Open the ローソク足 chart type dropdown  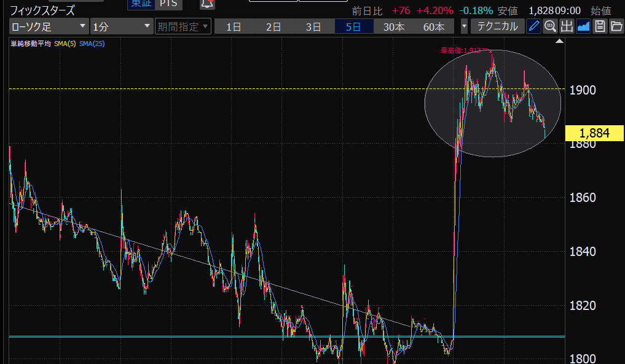point(49,26)
